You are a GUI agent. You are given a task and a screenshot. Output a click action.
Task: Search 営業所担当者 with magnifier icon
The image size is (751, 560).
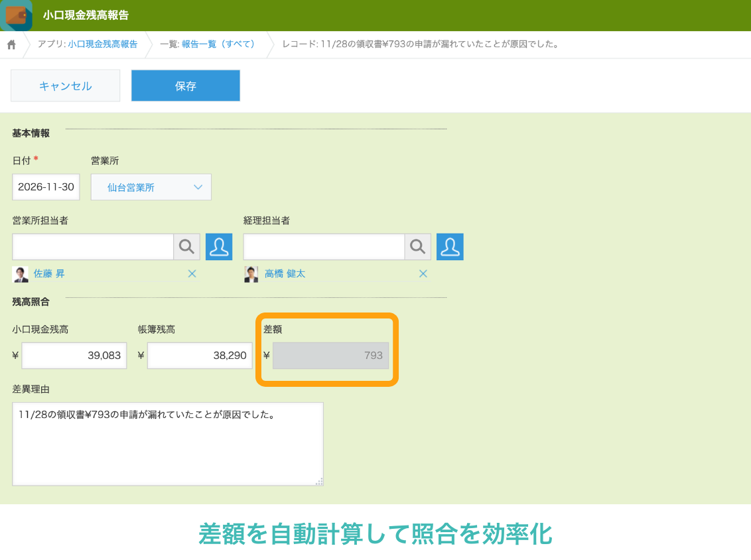click(x=186, y=247)
